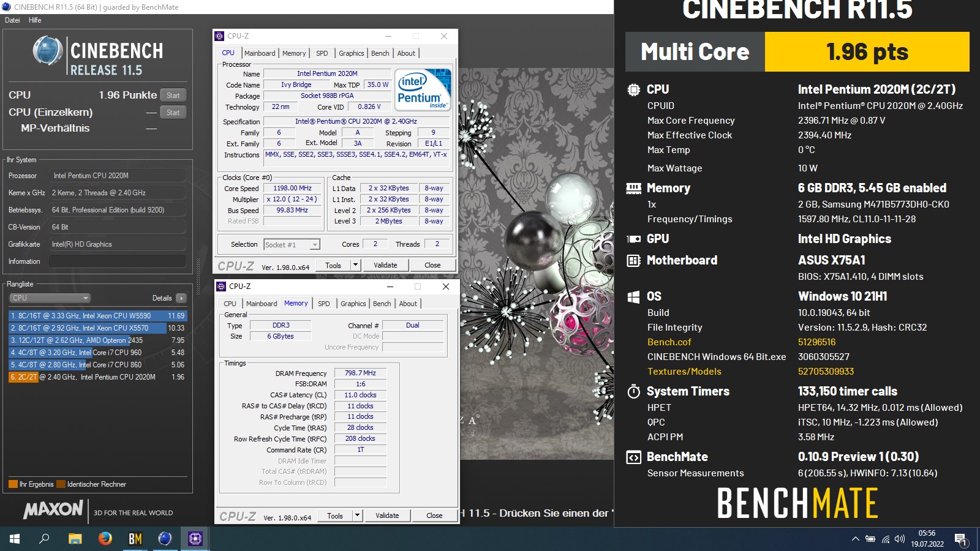
Task: Click the Information input field
Action: pos(118,261)
